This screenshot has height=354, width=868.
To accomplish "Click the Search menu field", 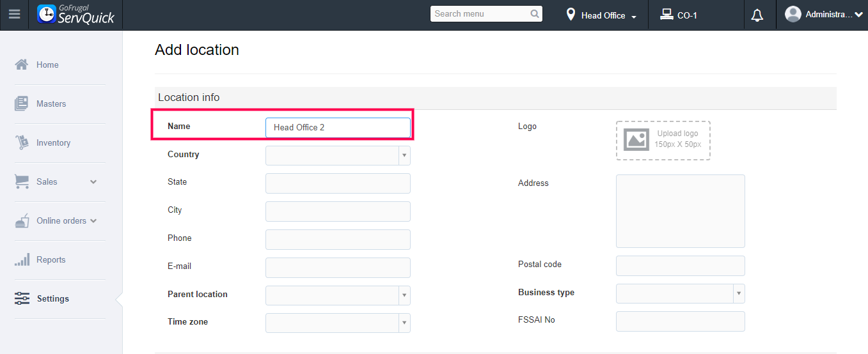I will point(481,14).
